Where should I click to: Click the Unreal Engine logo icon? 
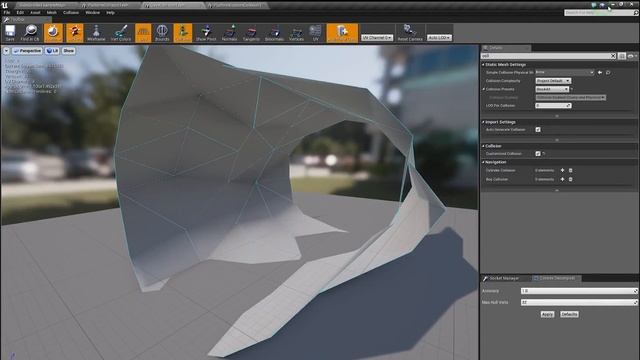[5, 5]
